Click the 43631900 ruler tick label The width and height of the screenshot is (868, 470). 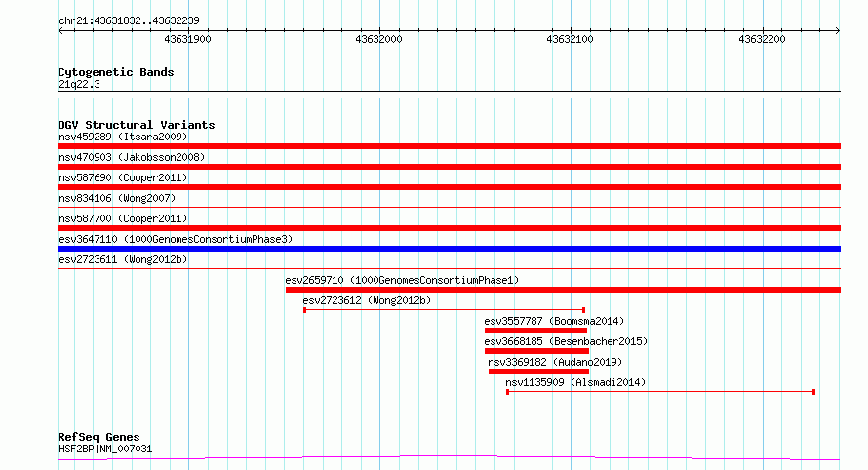point(187,39)
